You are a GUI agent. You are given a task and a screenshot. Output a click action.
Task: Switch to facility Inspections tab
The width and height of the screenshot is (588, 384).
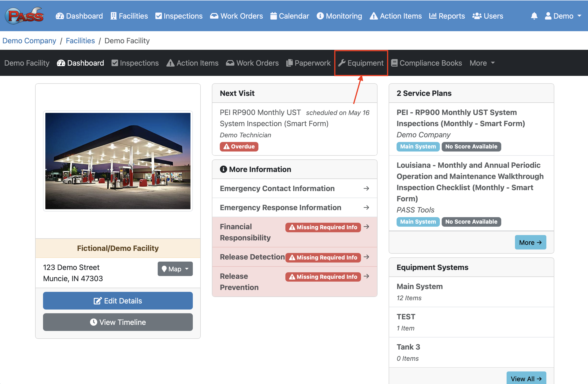coord(135,63)
